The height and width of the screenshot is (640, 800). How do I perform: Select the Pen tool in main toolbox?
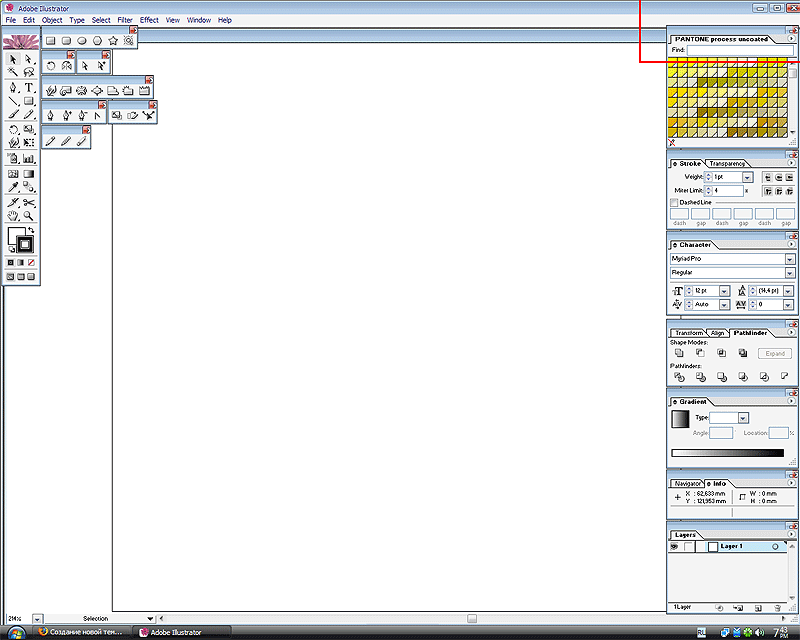[x=13, y=88]
